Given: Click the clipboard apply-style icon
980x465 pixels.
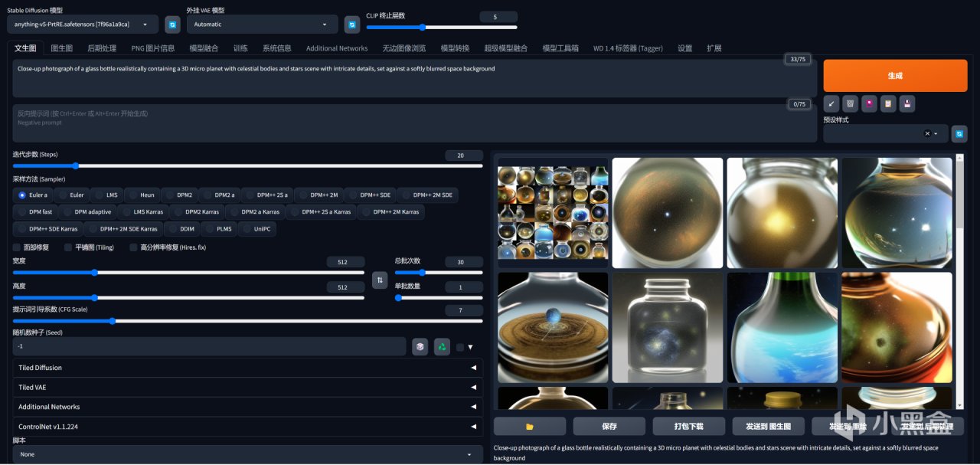Looking at the screenshot, I should coord(888,103).
